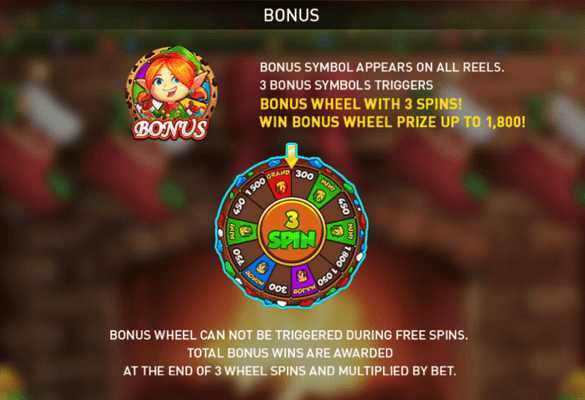The width and height of the screenshot is (585, 400).
Task: Click 'Bonus wheel with 3 spins!' text
Action: click(x=361, y=104)
